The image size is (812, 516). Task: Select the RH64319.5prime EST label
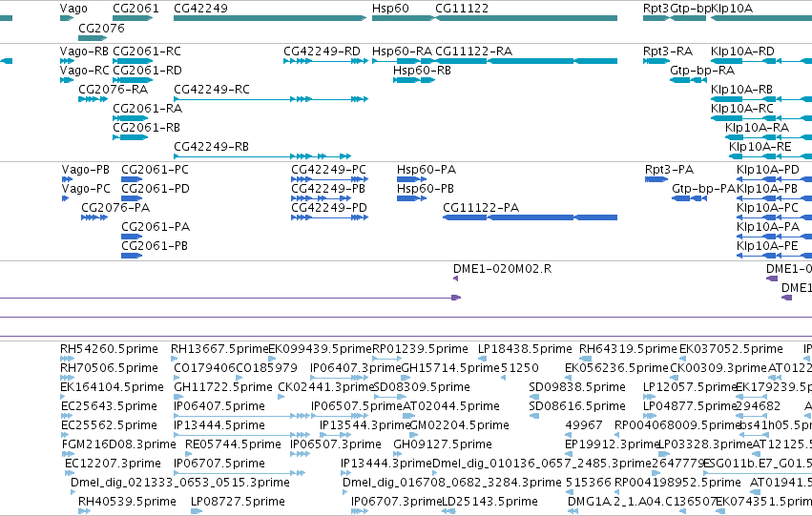628,349
